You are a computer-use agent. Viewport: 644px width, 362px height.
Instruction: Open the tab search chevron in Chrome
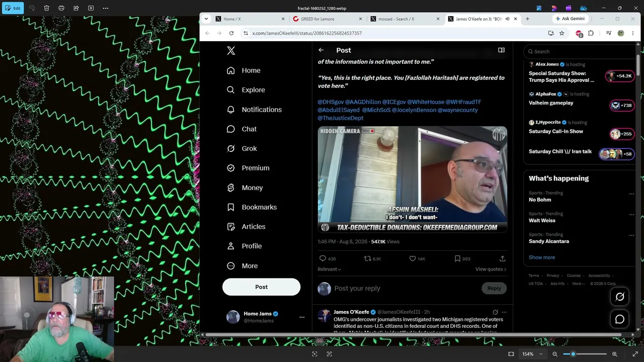click(x=206, y=19)
